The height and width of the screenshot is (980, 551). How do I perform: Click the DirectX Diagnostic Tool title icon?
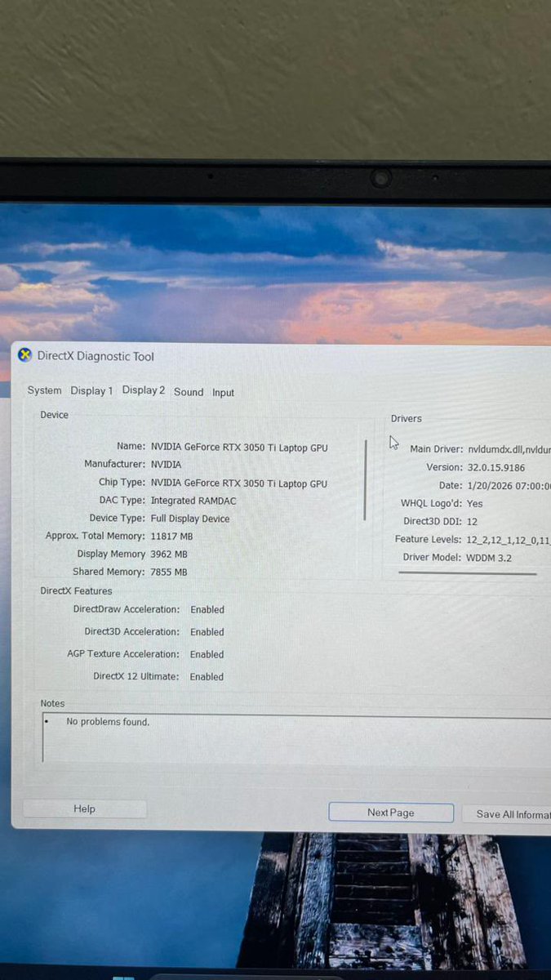pyautogui.click(x=25, y=355)
